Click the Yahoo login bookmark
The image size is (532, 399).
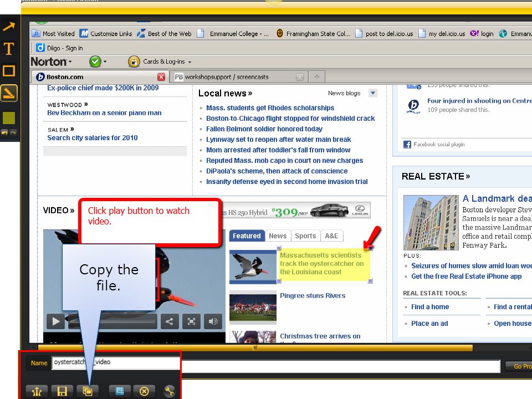[482, 34]
